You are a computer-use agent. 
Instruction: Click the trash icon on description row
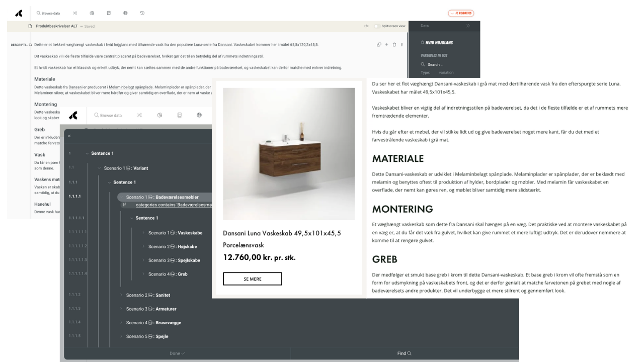click(394, 45)
